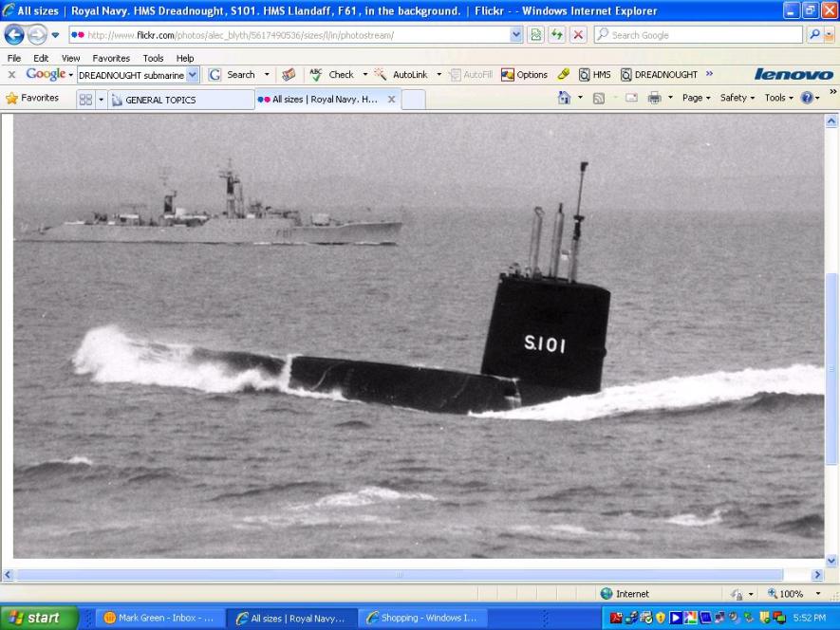This screenshot has height=630, width=840.
Task: Expand the Google toolbar search history dropdown
Action: point(193,75)
